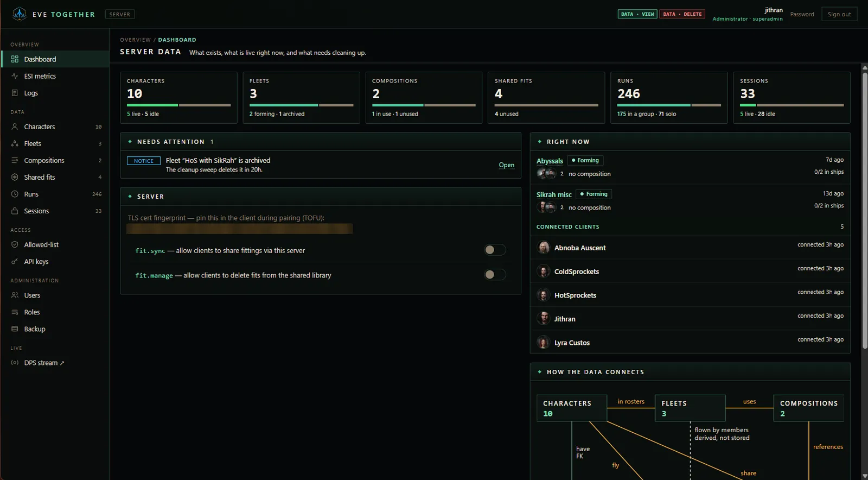Go to Compositions in the sidebar

55,160
